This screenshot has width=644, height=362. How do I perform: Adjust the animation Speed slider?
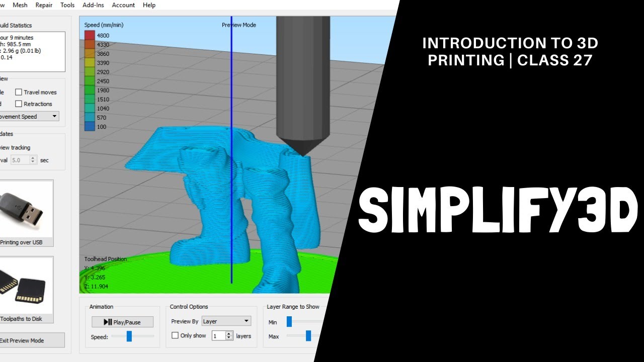(x=129, y=336)
